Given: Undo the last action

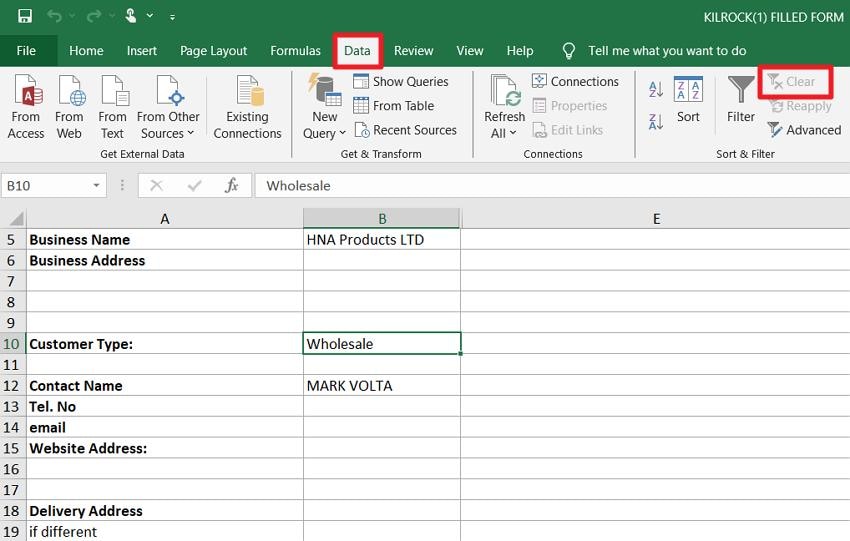Looking at the screenshot, I should 54,16.
